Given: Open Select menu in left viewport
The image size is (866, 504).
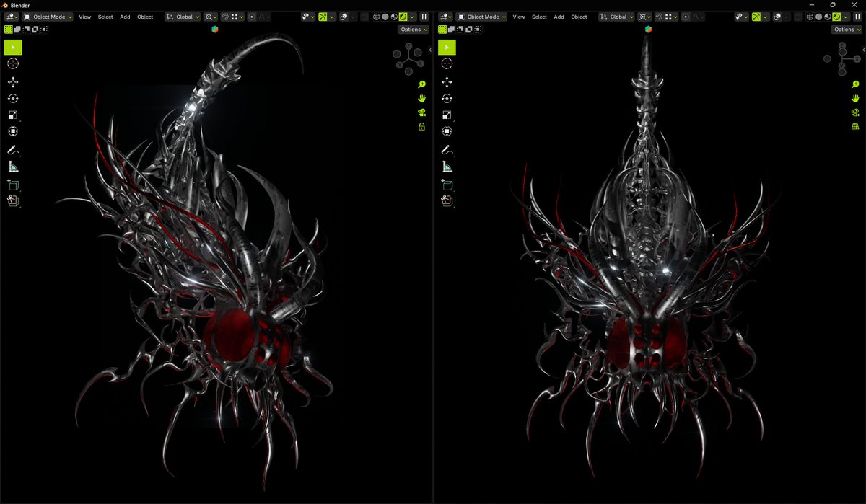Looking at the screenshot, I should pos(105,17).
